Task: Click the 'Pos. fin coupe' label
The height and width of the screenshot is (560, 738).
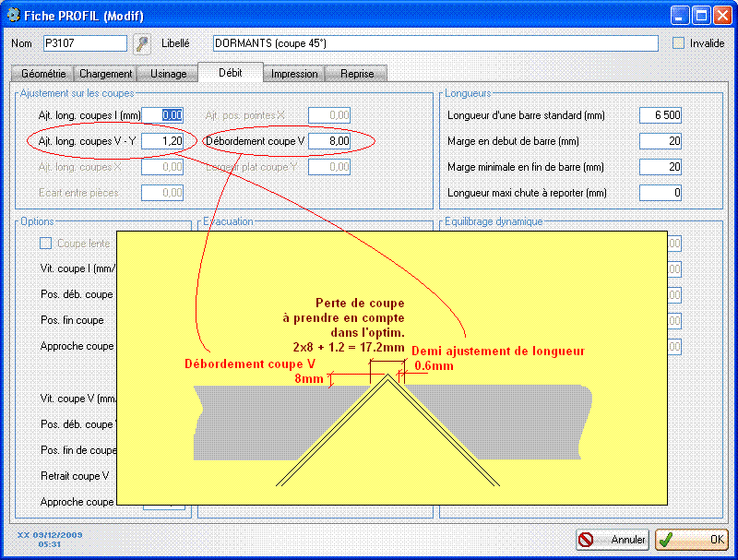Action: point(72,320)
